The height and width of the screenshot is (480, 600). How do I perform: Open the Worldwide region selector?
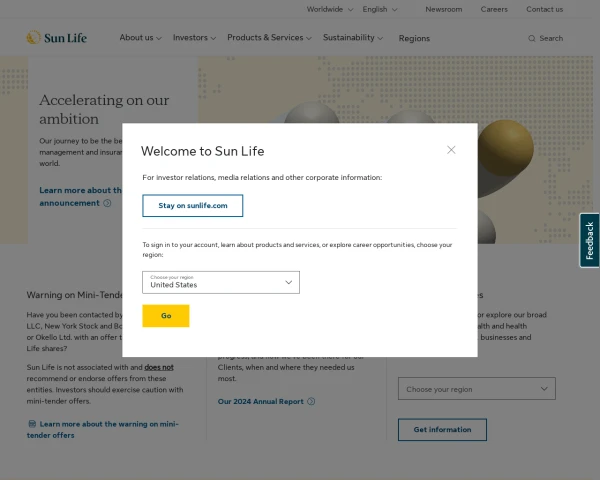point(330,9)
